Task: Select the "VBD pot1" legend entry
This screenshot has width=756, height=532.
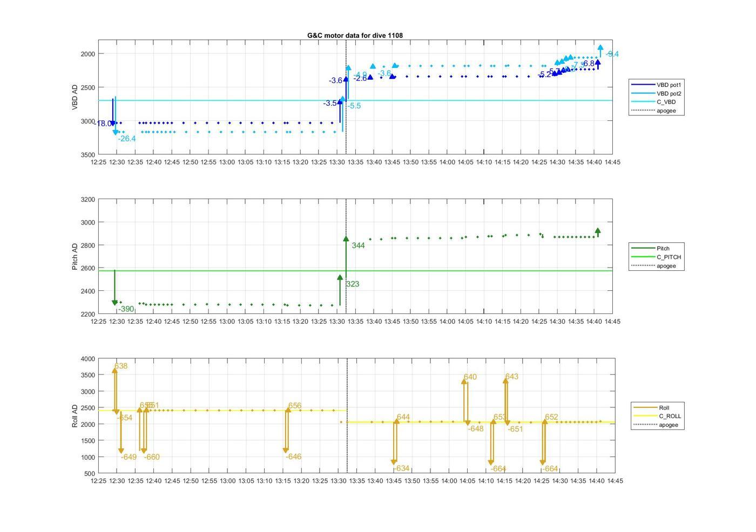Action: (x=657, y=85)
